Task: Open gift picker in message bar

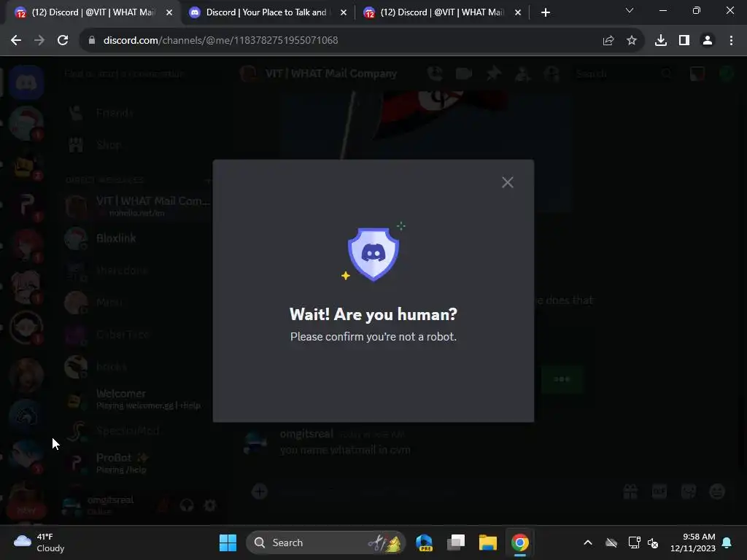Action: (x=630, y=491)
